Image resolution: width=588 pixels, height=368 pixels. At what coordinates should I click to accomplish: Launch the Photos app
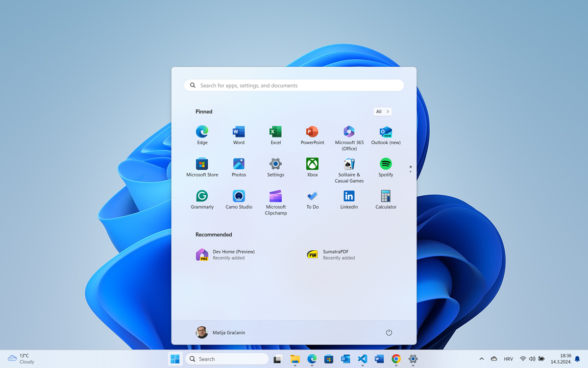pos(239,167)
